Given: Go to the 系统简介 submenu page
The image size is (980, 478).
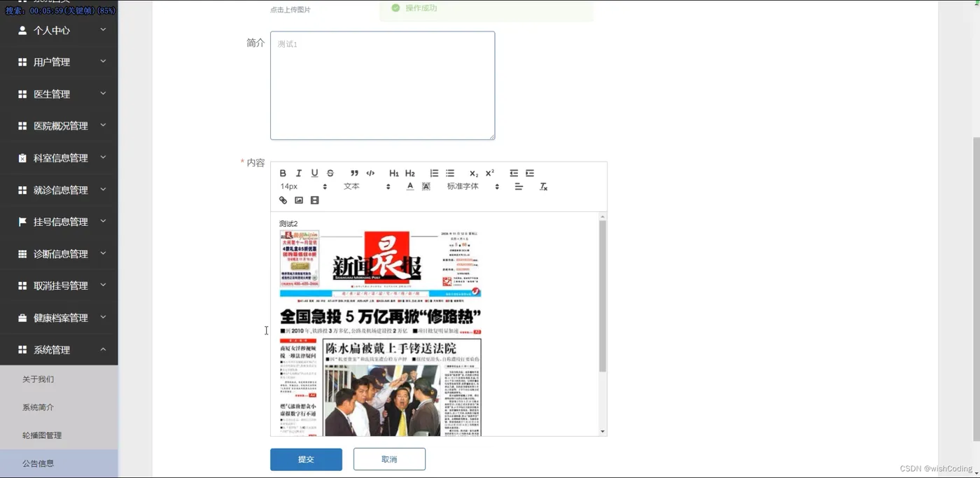Looking at the screenshot, I should [59, 407].
